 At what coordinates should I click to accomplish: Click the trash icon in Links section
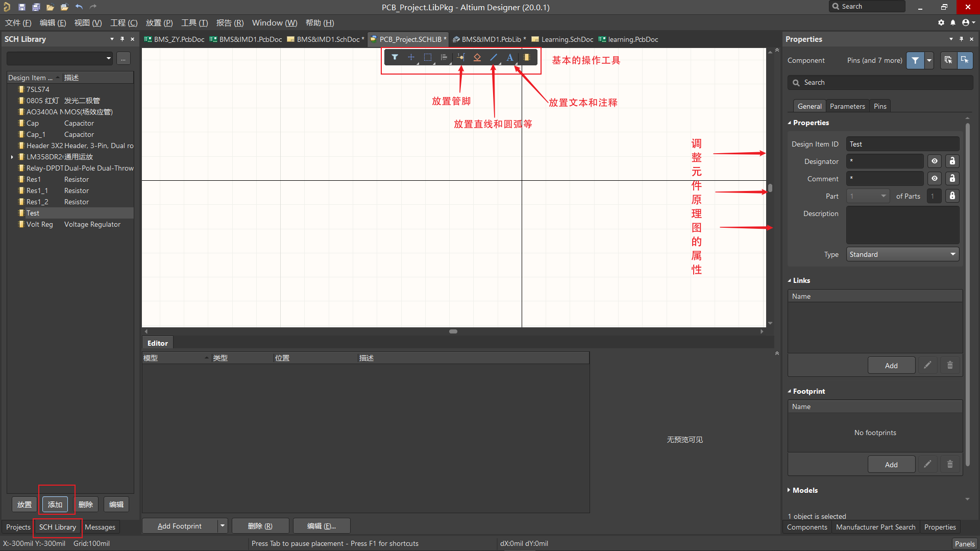point(950,365)
